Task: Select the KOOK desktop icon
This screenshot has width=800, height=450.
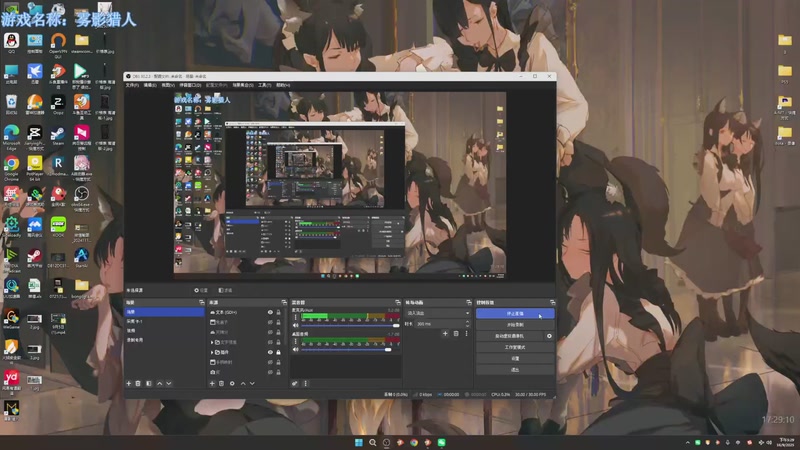Action: pyautogui.click(x=58, y=227)
